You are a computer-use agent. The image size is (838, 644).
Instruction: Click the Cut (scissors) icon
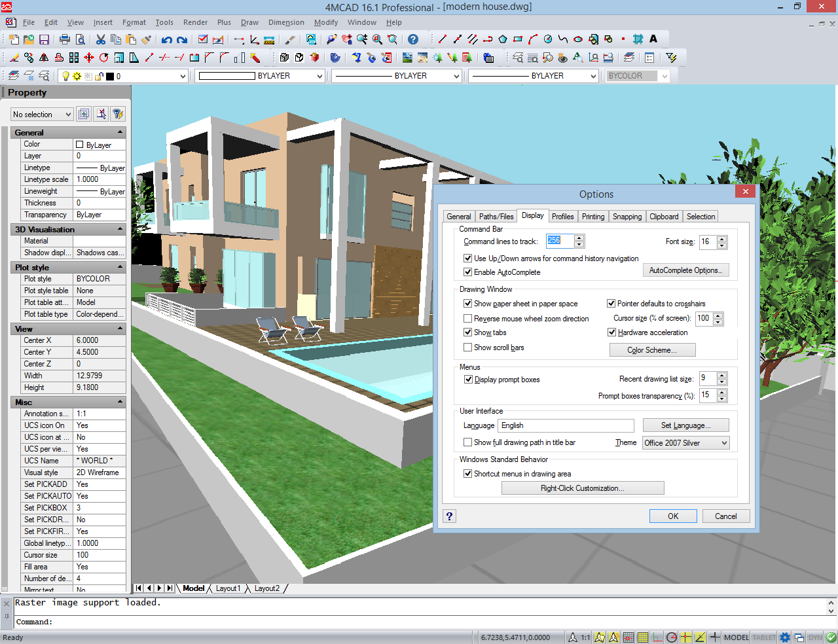tap(100, 39)
